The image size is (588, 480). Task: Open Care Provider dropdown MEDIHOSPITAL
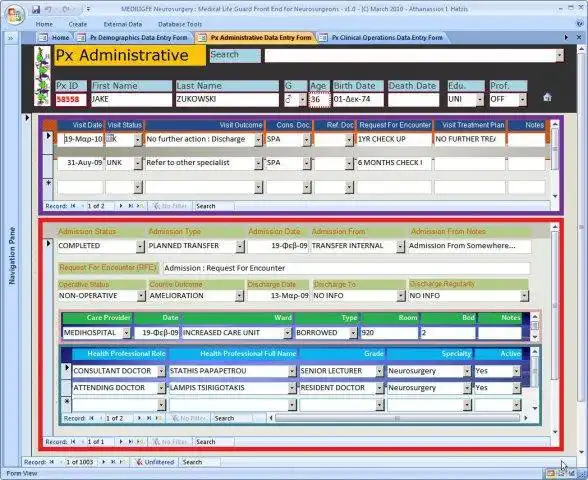pyautogui.click(x=126, y=333)
